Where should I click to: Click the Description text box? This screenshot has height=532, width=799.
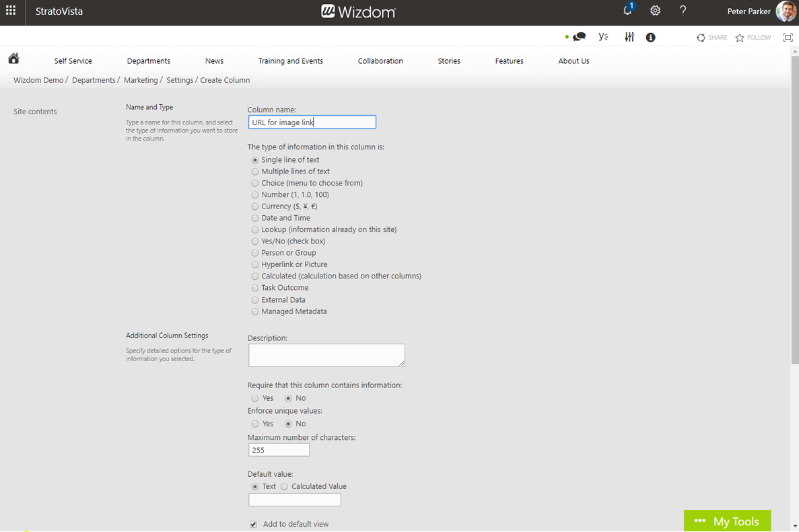tap(326, 355)
